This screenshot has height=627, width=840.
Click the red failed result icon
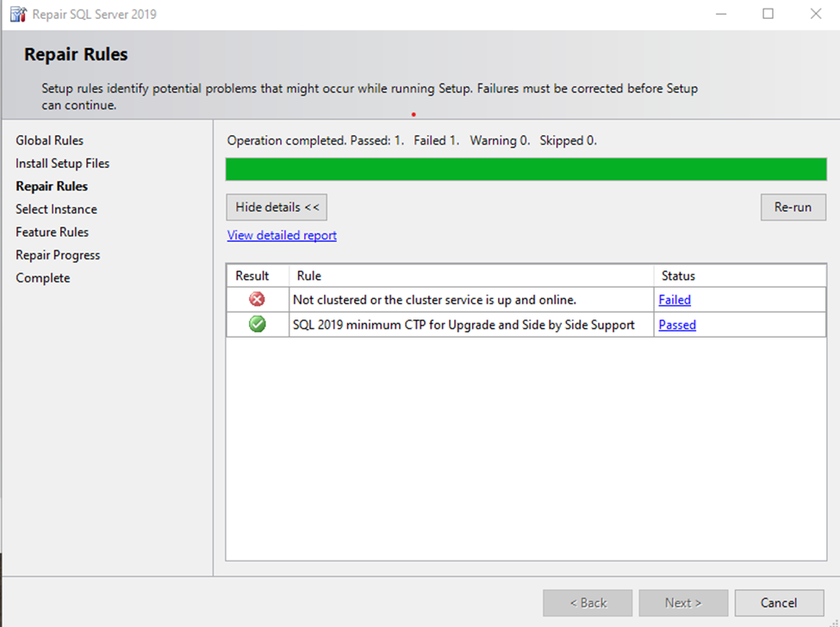coord(257,300)
